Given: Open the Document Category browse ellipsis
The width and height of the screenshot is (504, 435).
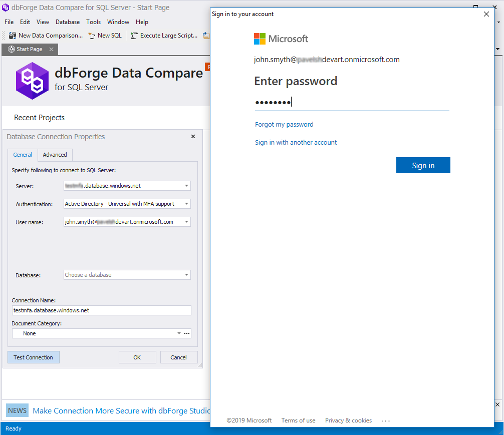Looking at the screenshot, I should 187,333.
